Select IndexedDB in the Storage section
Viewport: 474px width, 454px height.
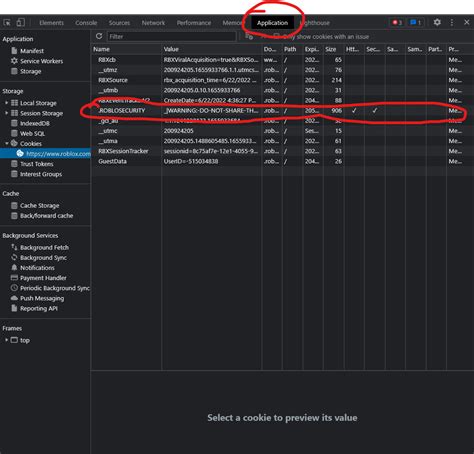pos(30,123)
